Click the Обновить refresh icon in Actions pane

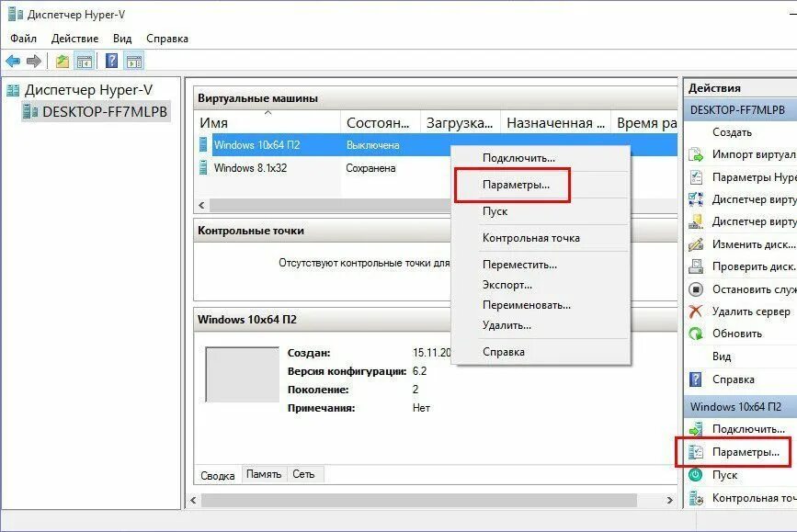(696, 333)
